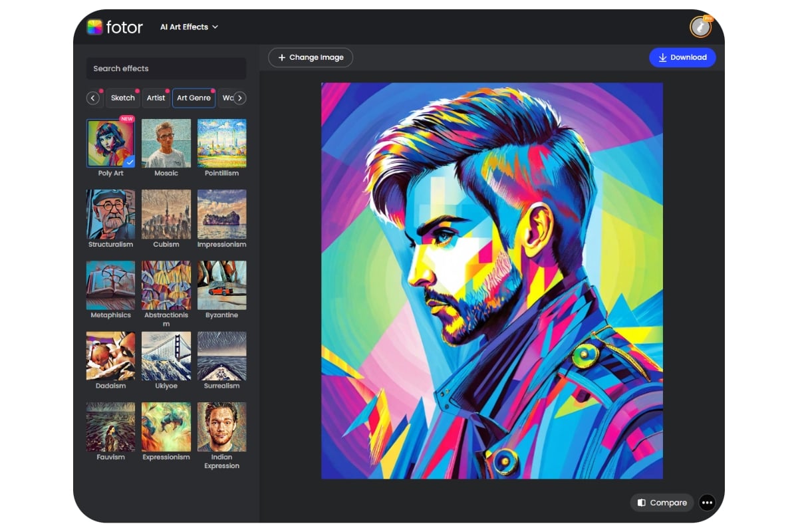Apply the Cubism effect thumbnail
This screenshot has width=798, height=532.
[166, 214]
